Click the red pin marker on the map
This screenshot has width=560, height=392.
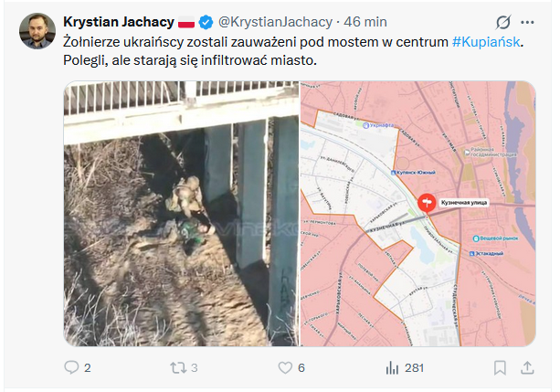[x=426, y=202]
